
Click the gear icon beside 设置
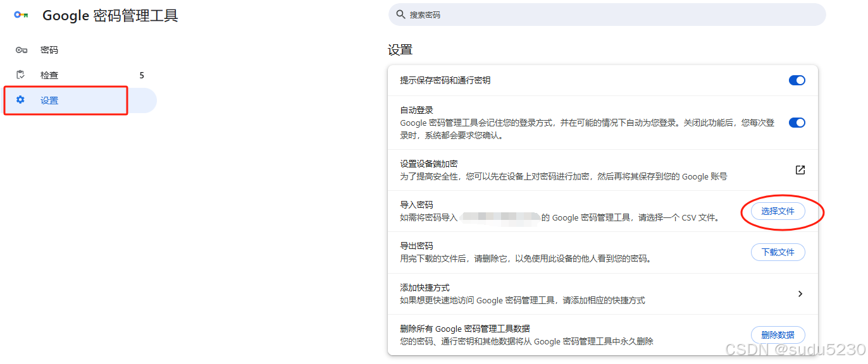pyautogui.click(x=20, y=100)
